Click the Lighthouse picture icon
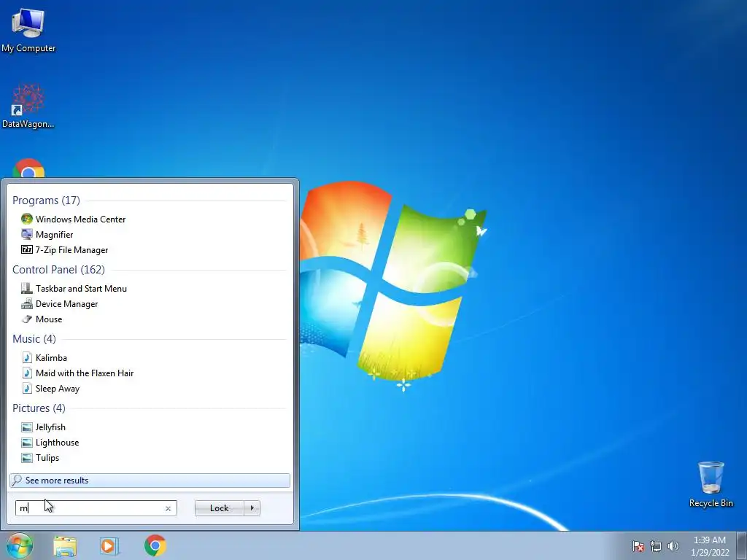The width and height of the screenshot is (747, 560). pos(27,442)
